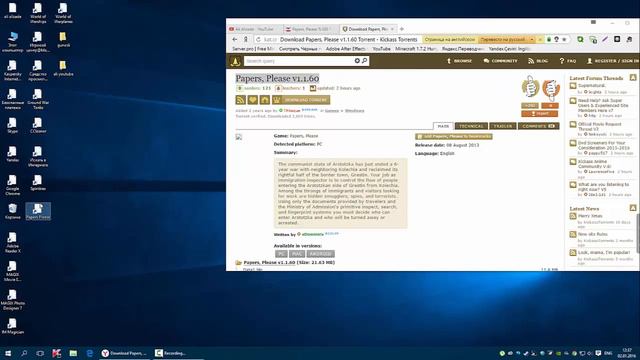Click the Translate to Russian button
Screen dimensions: 640x360
pos(504,40)
